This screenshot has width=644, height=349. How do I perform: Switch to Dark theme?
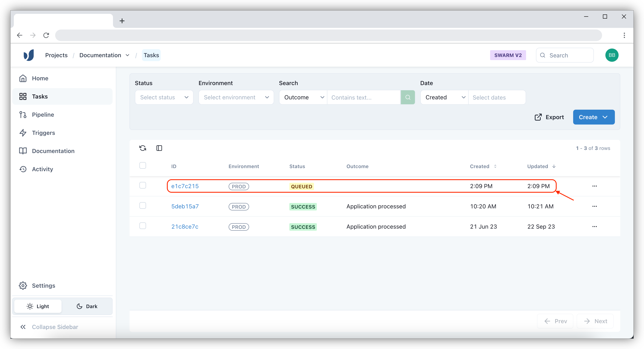(87, 306)
